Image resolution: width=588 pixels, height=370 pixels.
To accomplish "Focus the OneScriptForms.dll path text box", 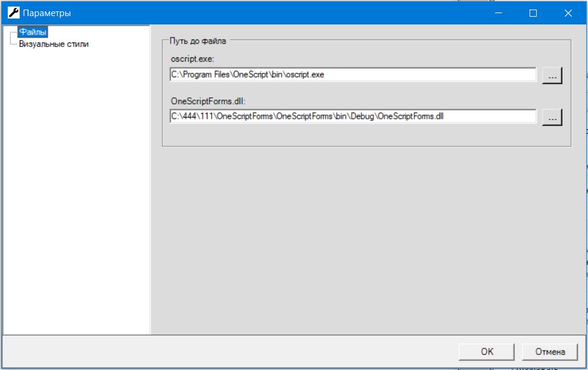I will (352, 117).
